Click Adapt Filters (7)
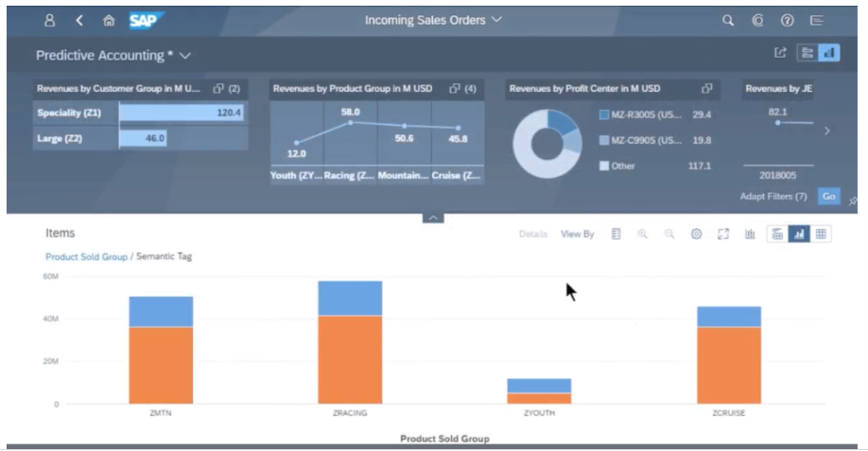 pos(773,197)
